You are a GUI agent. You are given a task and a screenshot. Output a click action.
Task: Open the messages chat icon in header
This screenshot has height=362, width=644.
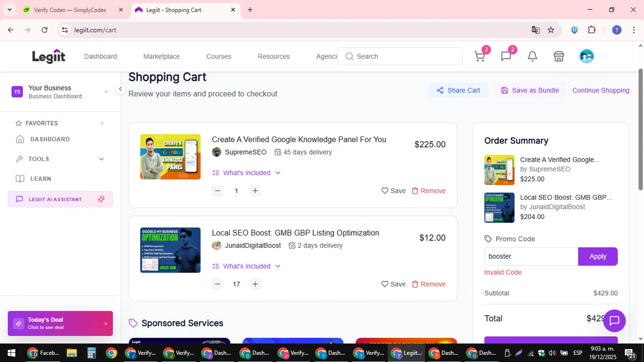coord(506,56)
